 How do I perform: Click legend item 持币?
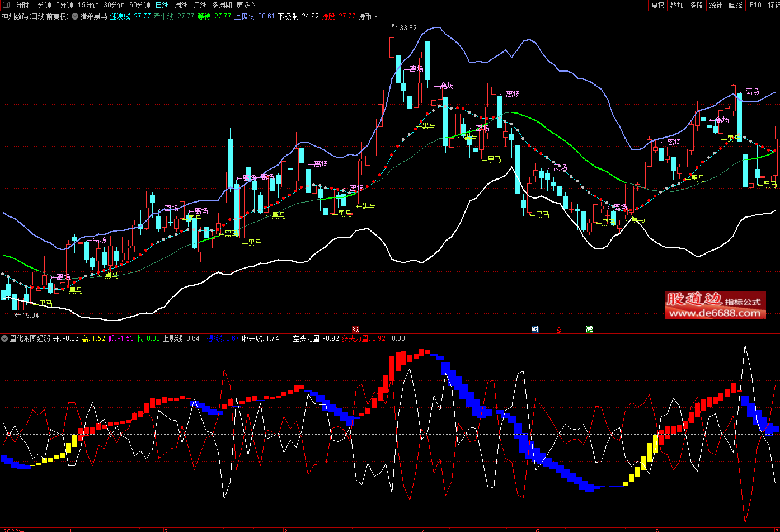click(x=368, y=16)
